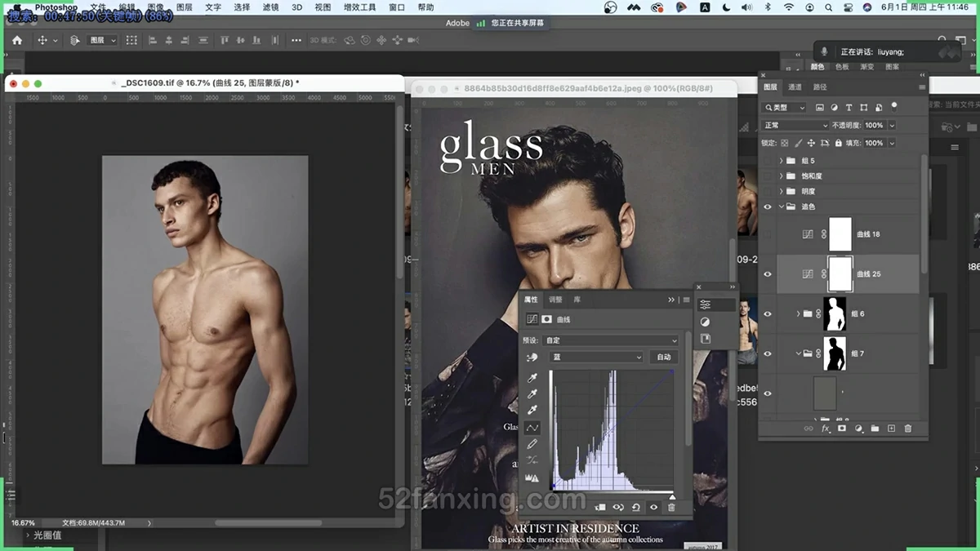Image resolution: width=980 pixels, height=551 pixels.
Task: Switch to the 路径 tab
Action: [820, 87]
